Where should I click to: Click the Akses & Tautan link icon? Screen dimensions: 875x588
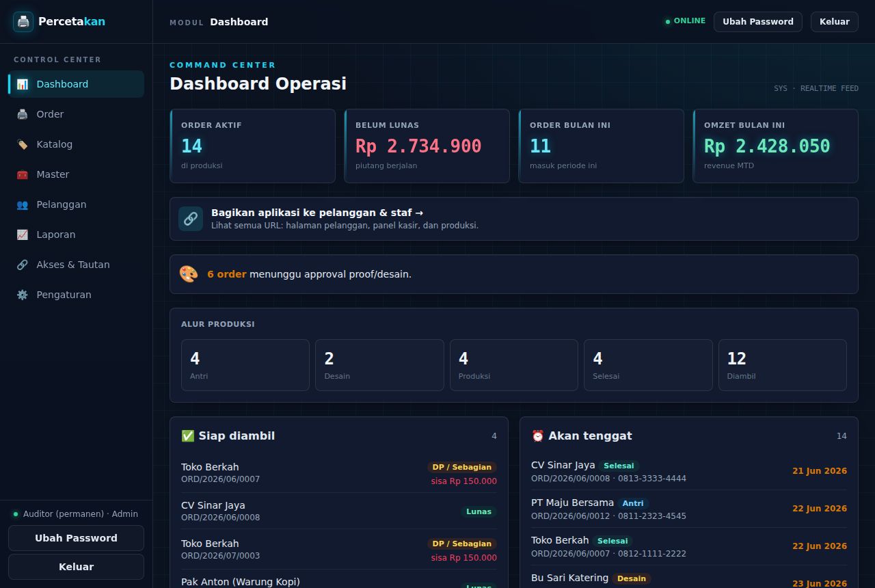coord(23,265)
